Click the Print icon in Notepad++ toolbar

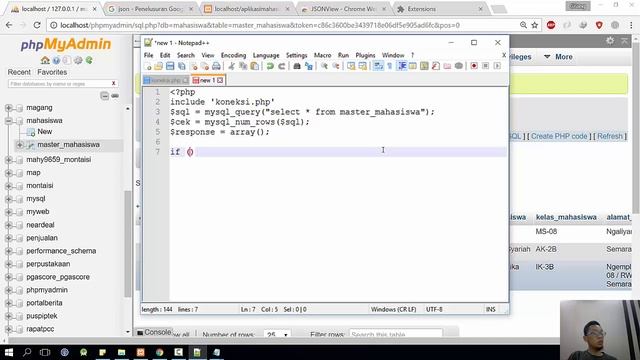tap(216, 66)
